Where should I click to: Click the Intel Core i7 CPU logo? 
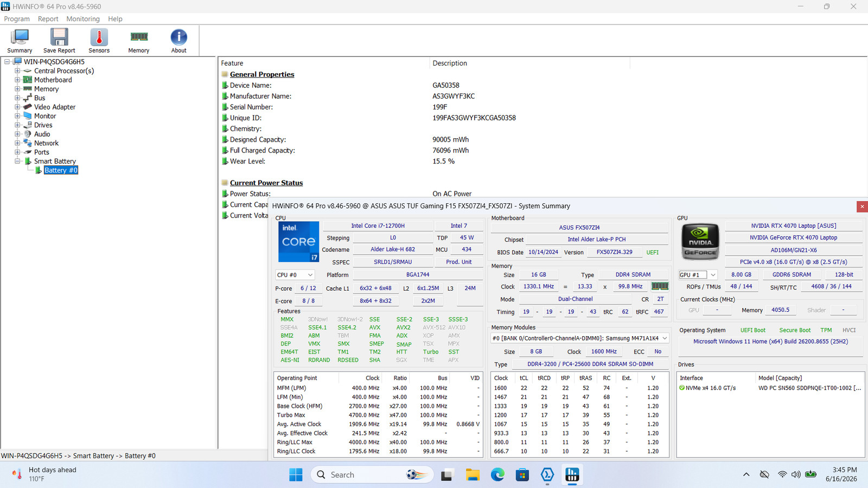coord(298,242)
